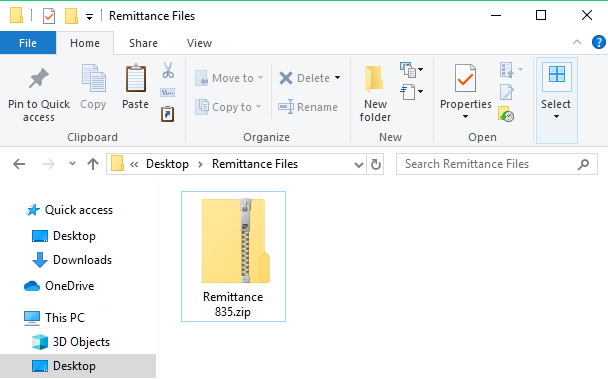
Task: Click the Copy path icon
Action: (168, 92)
